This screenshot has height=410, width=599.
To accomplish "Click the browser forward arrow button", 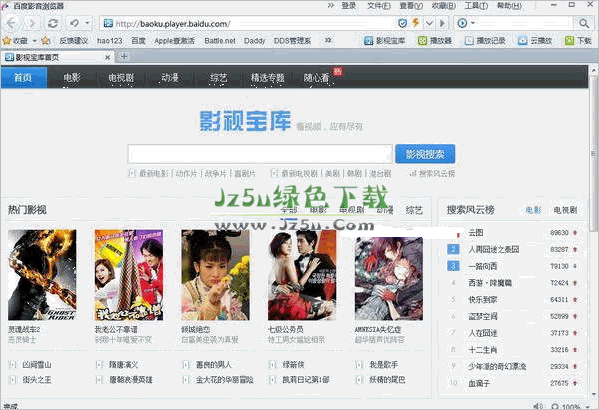I will (32, 24).
